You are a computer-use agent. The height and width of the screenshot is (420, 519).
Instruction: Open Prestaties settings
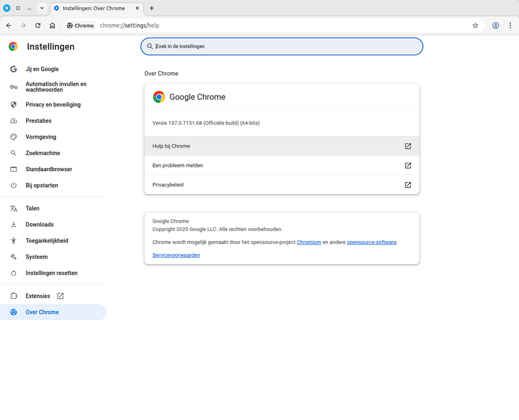53,121
